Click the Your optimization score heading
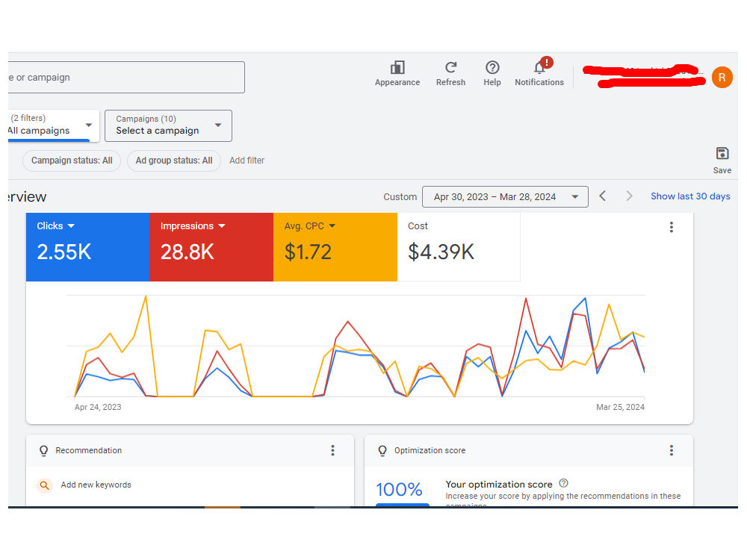Viewport: 747px width, 560px height. (x=499, y=485)
